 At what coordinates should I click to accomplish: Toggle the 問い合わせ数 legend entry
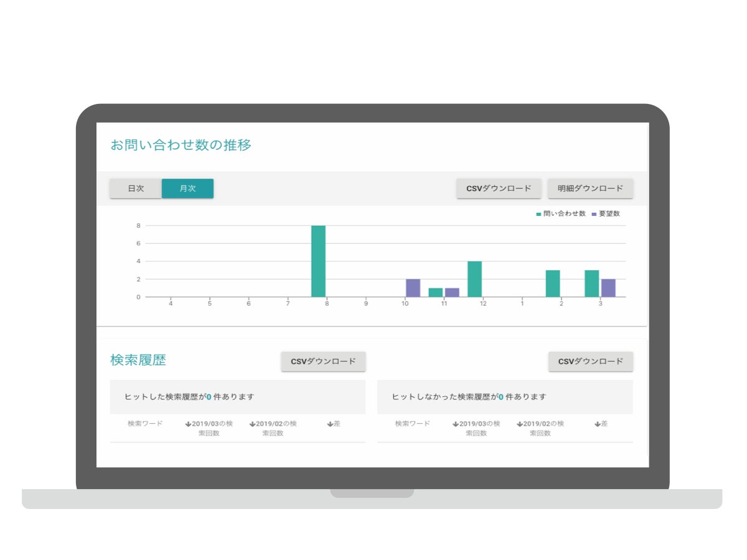click(560, 213)
